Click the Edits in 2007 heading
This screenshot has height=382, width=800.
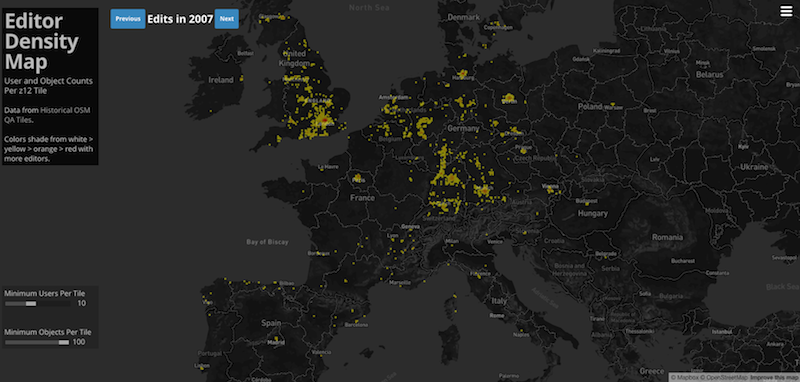(180, 19)
